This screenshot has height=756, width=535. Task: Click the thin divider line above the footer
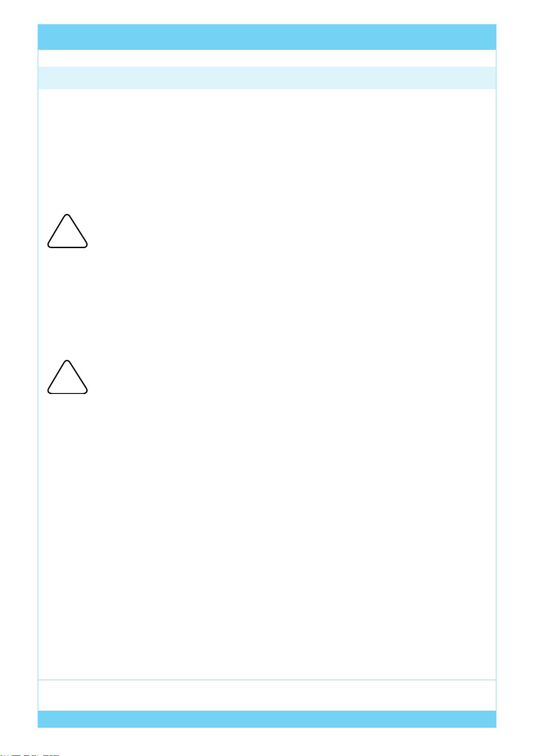(x=267, y=680)
